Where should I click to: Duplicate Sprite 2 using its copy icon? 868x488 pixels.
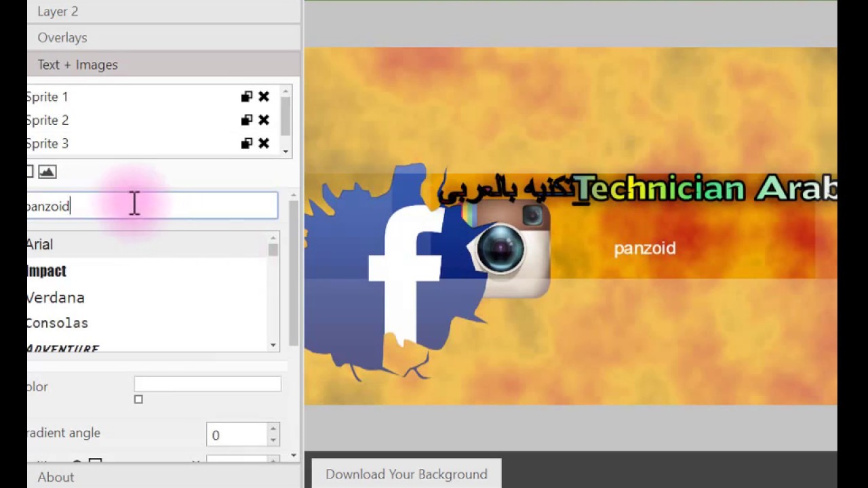click(247, 120)
